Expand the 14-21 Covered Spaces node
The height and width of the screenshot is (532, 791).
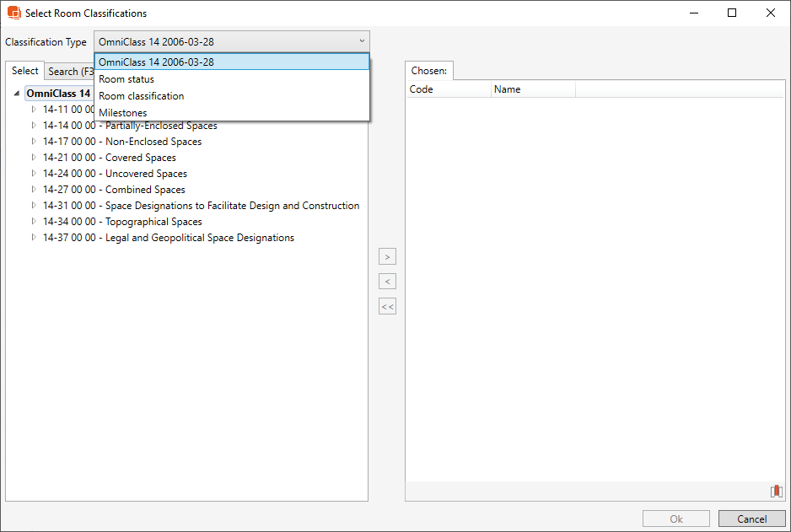[34, 158]
